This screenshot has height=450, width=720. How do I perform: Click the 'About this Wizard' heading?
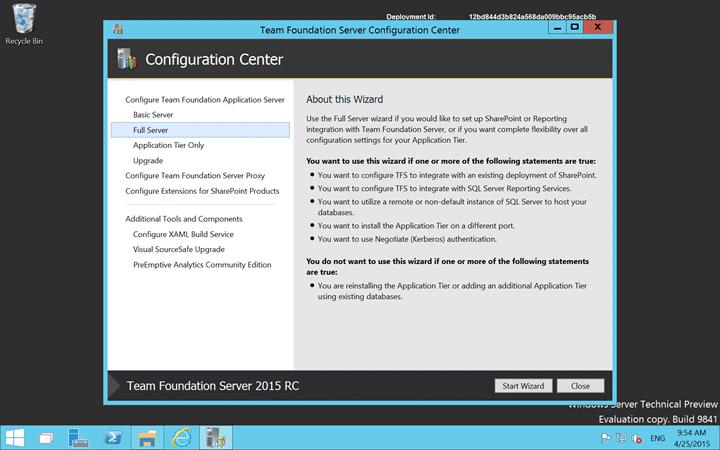pyautogui.click(x=344, y=99)
